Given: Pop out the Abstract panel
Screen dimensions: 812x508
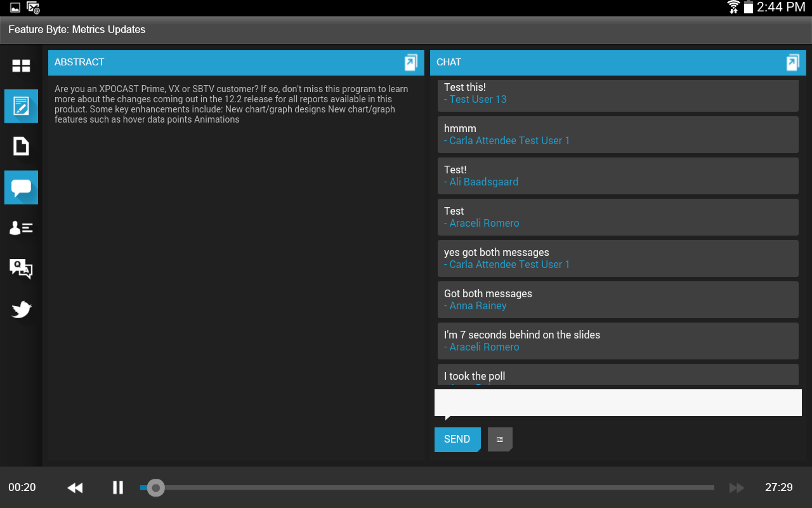Looking at the screenshot, I should pos(411,62).
